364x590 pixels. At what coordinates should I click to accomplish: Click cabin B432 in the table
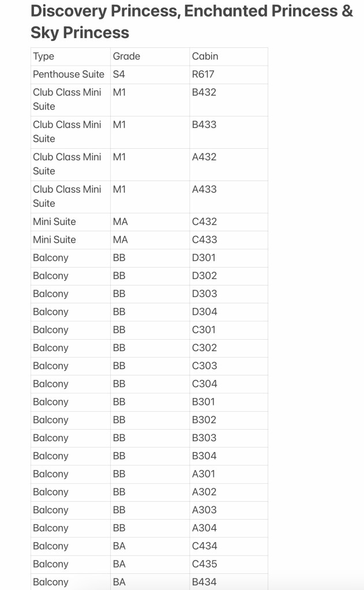pos(204,92)
